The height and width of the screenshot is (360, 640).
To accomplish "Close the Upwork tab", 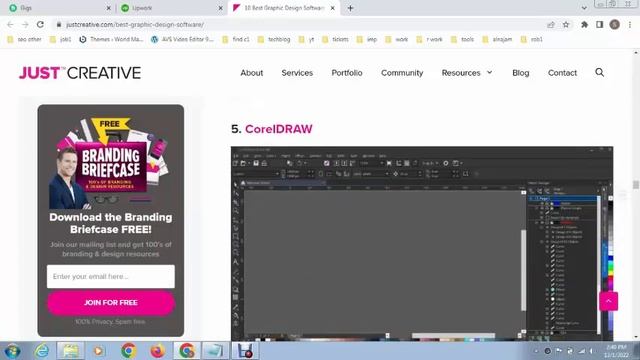I will coord(220,8).
